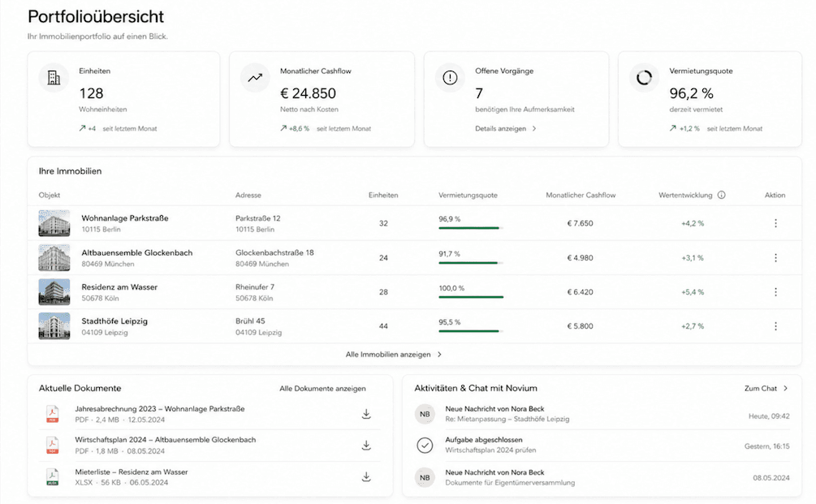Click the NB avatar for the Eigentümerversammlung message
Screen dimensions: 816x504
(425, 477)
